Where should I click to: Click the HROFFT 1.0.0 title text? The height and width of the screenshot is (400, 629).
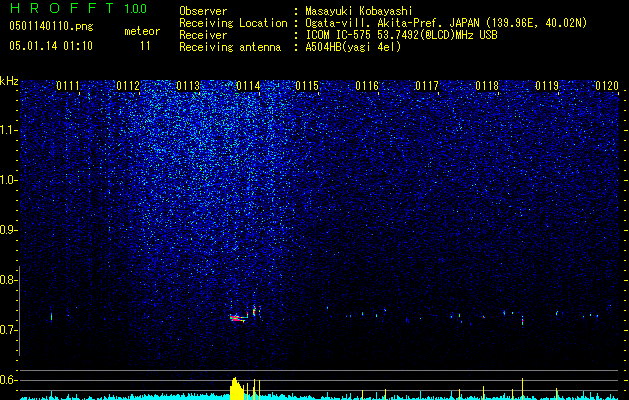pyautogui.click(x=78, y=8)
